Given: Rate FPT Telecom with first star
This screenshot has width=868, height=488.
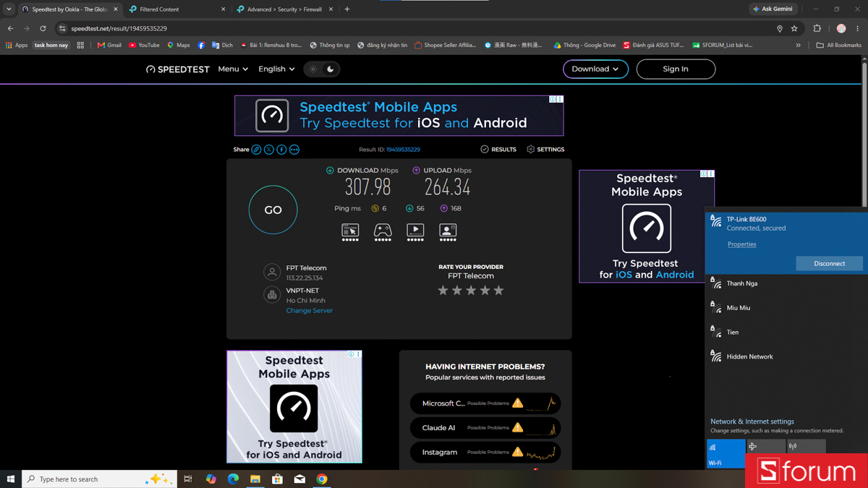Looking at the screenshot, I should [443, 291].
